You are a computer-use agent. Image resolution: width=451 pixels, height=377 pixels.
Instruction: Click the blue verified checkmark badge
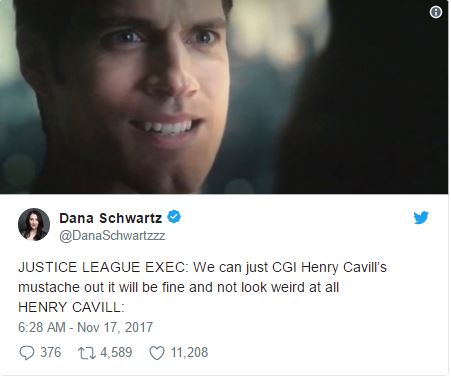(174, 217)
